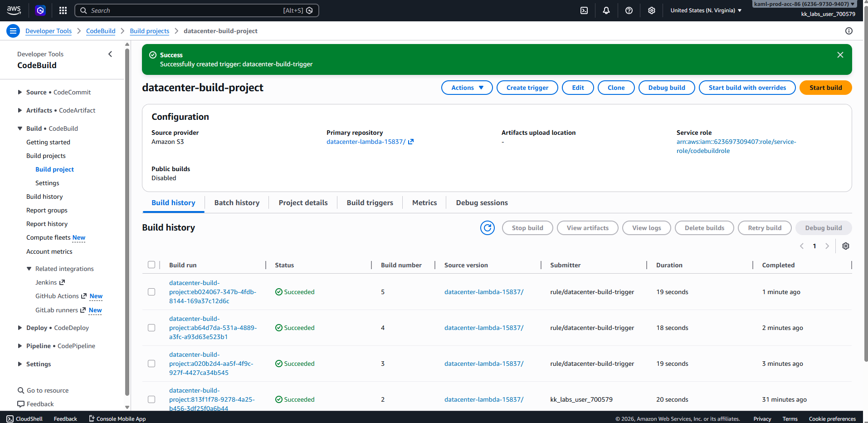The image size is (868, 423).
Task: Click the orange Start build button
Action: click(825, 88)
